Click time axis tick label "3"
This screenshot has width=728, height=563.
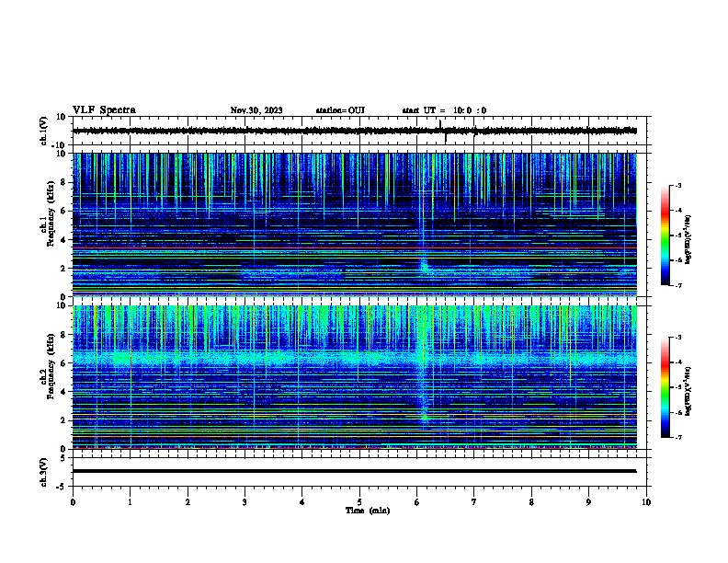(245, 502)
